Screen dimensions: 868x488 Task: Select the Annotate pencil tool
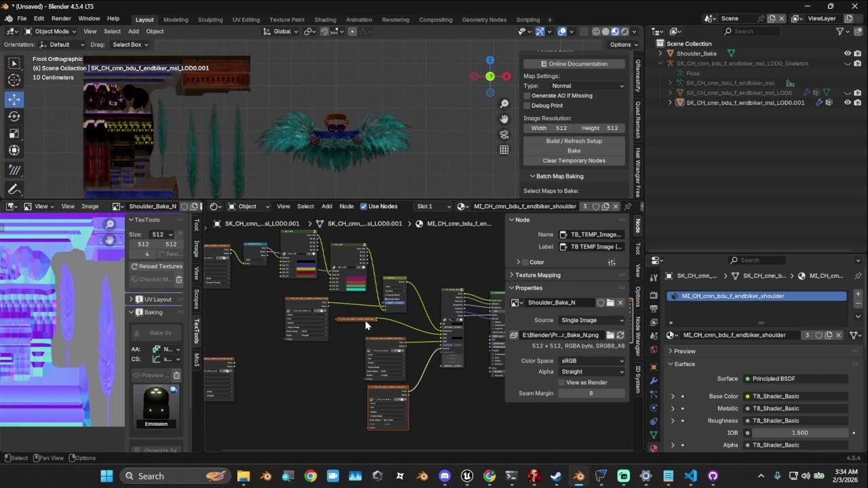[14, 189]
